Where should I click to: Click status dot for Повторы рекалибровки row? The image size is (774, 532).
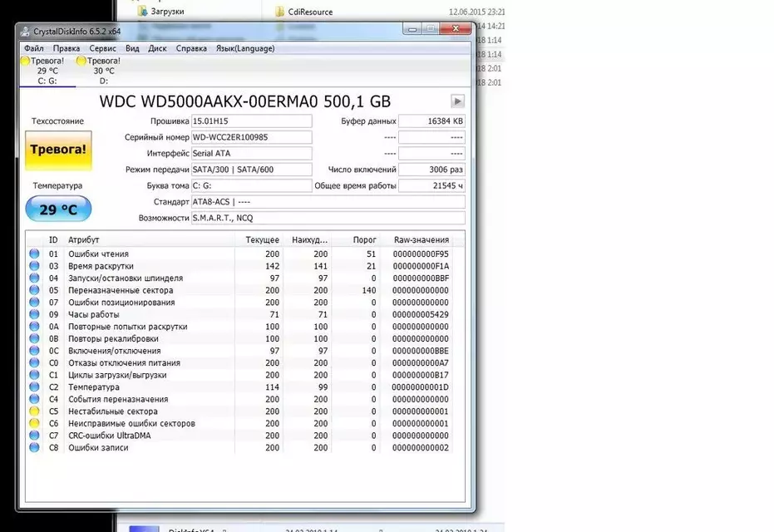(34, 338)
